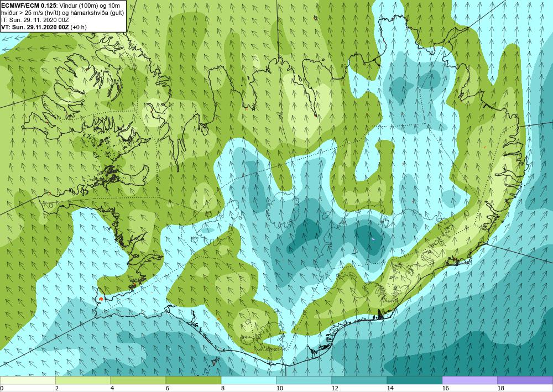Click the legend label '2'
The width and height of the screenshot is (553, 392).
click(x=57, y=389)
